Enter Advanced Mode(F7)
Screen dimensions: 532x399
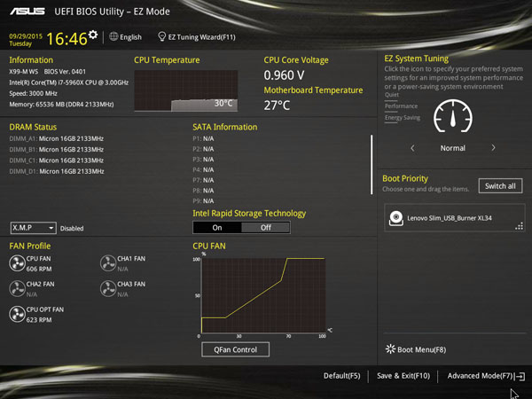480,376
